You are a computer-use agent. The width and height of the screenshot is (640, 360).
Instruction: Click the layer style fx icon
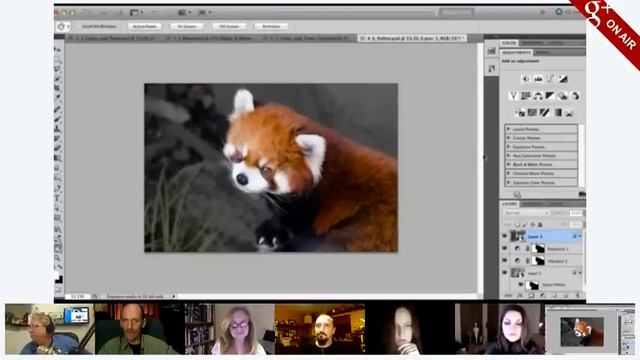point(520,296)
